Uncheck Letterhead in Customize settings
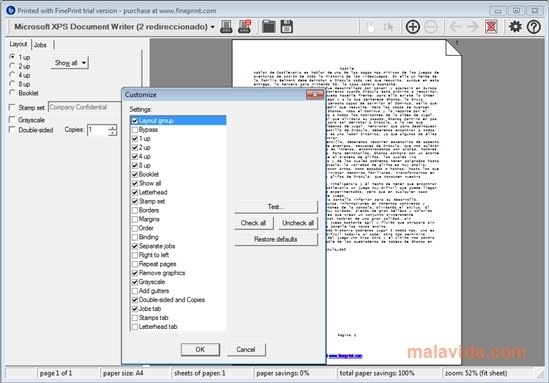 point(135,193)
